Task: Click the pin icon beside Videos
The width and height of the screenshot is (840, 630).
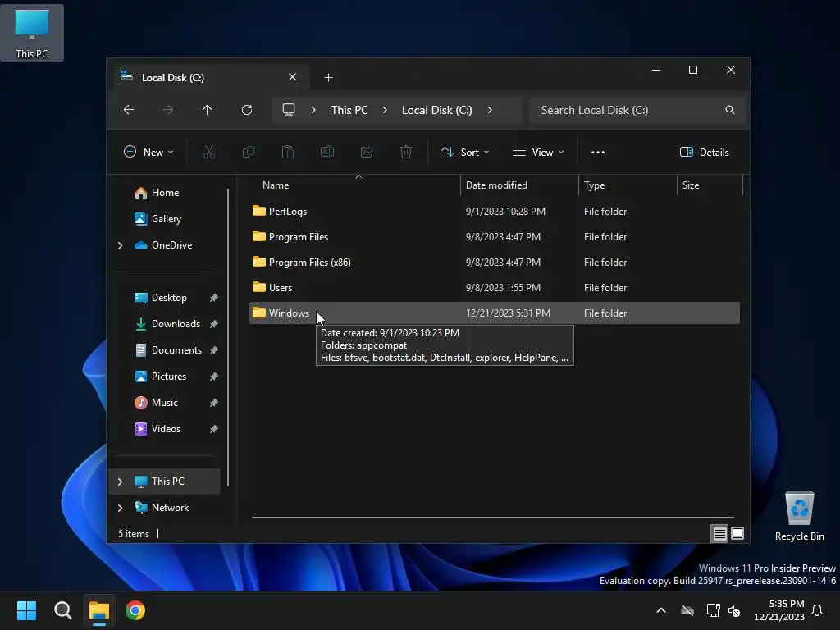Action: click(x=214, y=429)
